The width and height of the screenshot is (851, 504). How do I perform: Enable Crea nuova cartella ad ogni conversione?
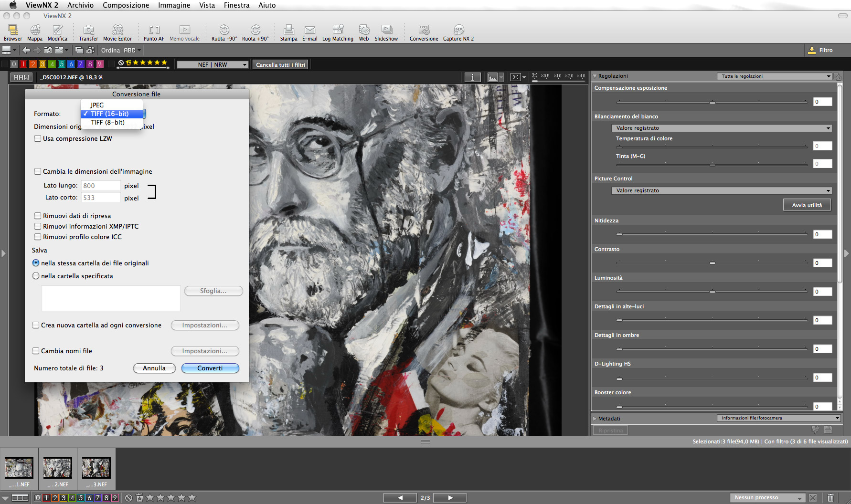(x=36, y=325)
